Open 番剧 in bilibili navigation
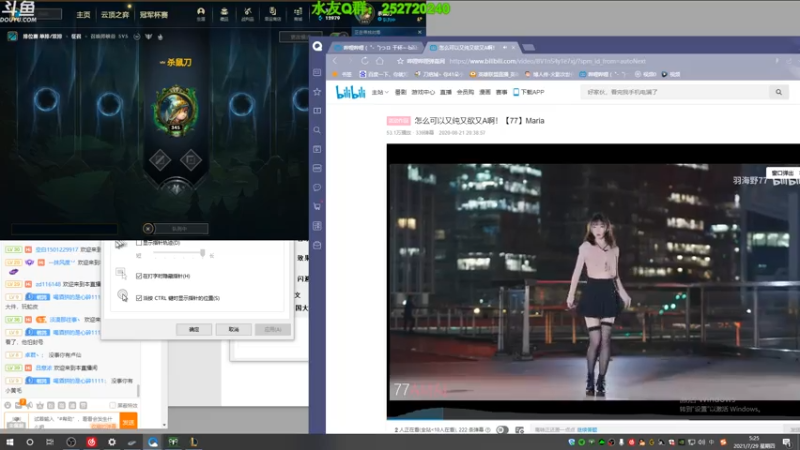Viewport: 800px width, 450px height. click(x=401, y=92)
